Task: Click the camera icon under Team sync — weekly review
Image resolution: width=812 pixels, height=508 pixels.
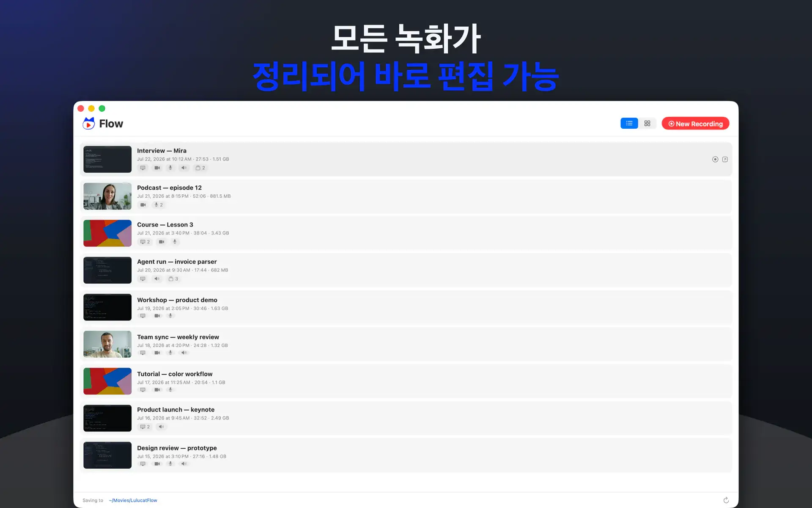Action: pyautogui.click(x=157, y=353)
